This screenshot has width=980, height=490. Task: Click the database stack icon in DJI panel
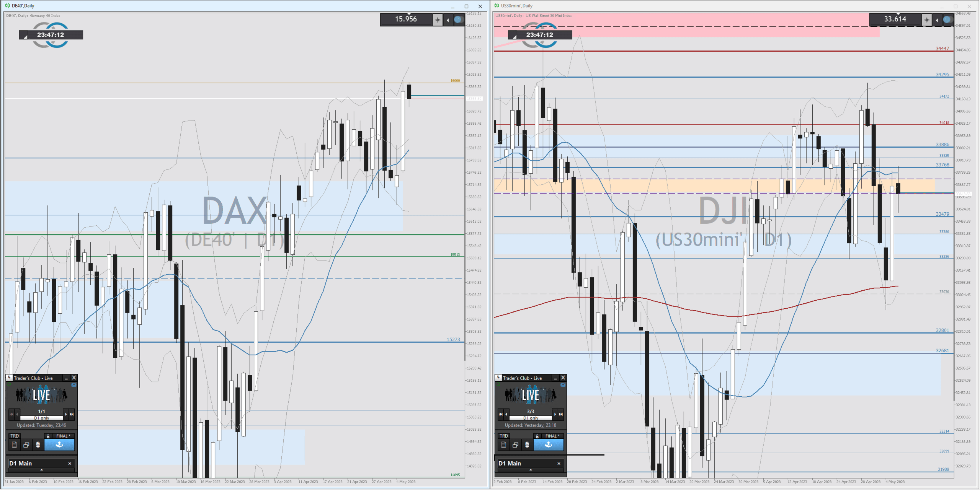(527, 444)
